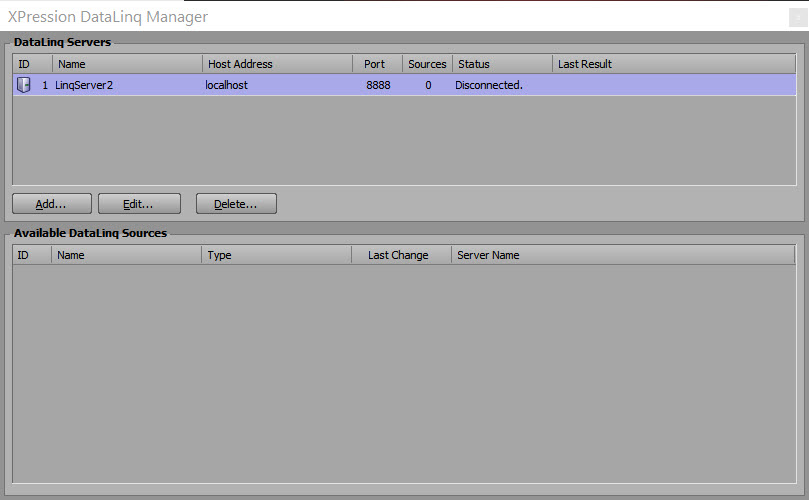Click the Type column header in sources
This screenshot has width=809, height=500.
tap(277, 255)
